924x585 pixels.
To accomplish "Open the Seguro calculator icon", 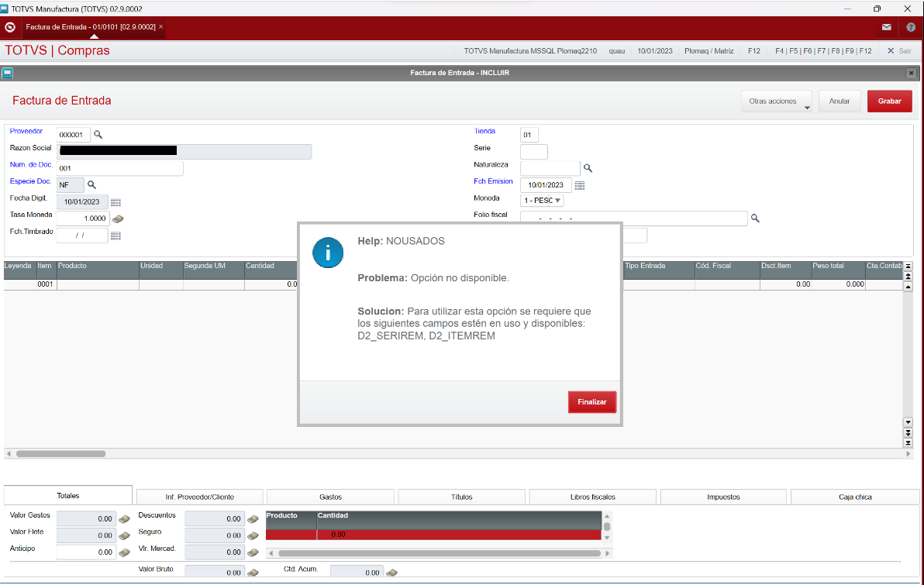I will point(253,535).
